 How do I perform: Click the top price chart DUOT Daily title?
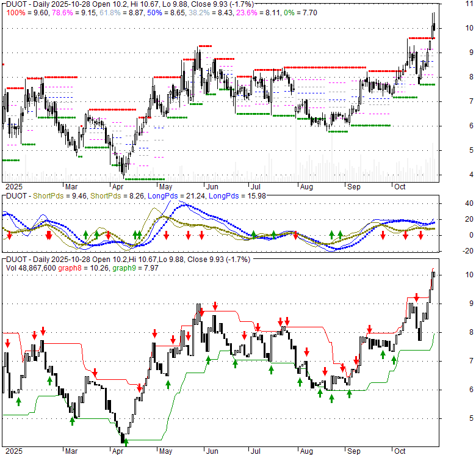coord(129,4)
